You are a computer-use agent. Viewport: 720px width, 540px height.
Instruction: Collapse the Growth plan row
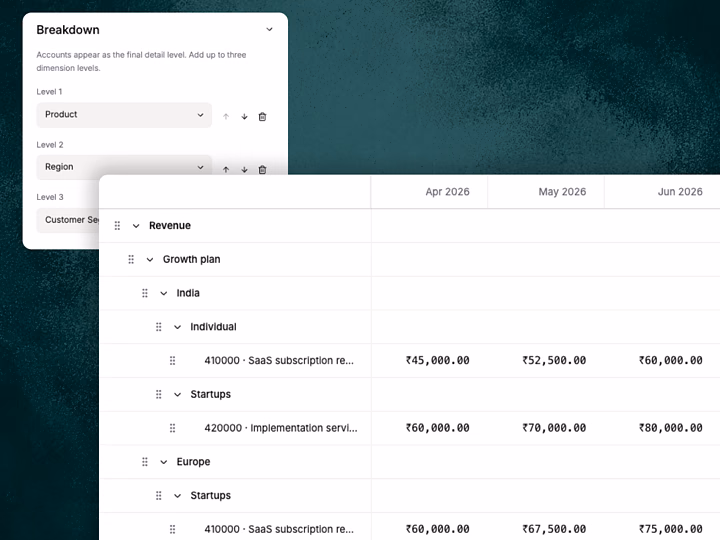tap(150, 259)
